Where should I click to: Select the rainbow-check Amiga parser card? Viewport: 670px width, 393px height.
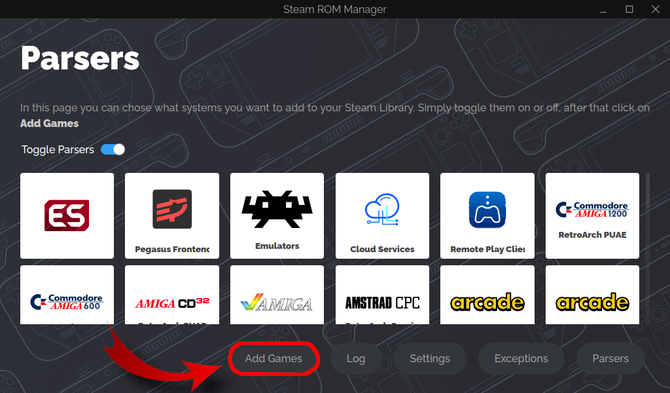click(x=277, y=295)
